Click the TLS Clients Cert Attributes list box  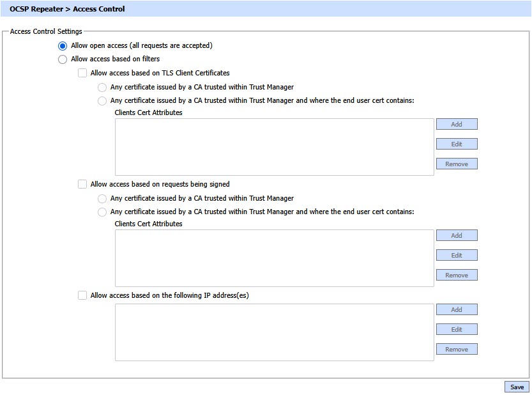click(275, 147)
